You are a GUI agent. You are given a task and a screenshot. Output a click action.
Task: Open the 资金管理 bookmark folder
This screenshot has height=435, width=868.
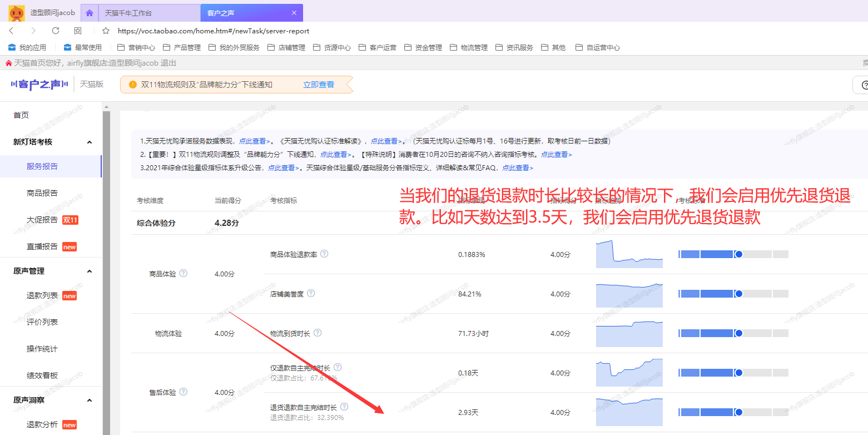click(x=423, y=47)
